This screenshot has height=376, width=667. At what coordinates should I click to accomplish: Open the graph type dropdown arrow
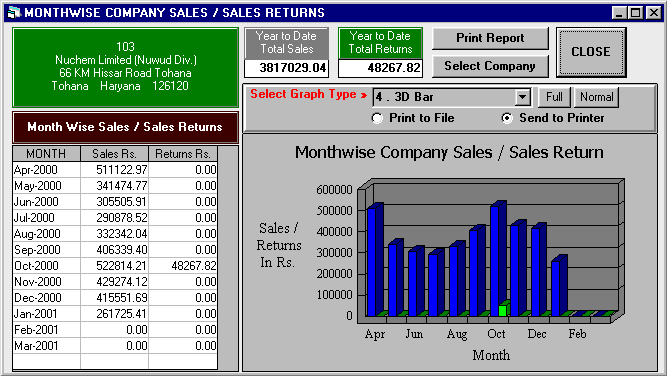522,97
